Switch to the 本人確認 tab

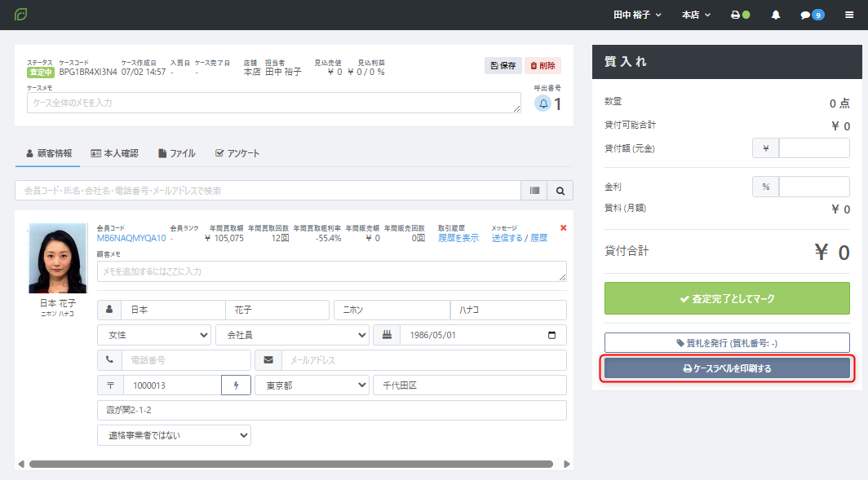click(114, 153)
